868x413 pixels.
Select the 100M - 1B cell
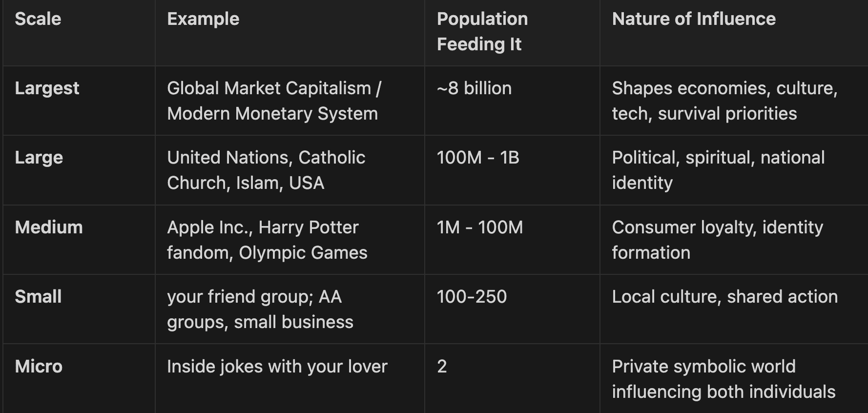click(478, 158)
